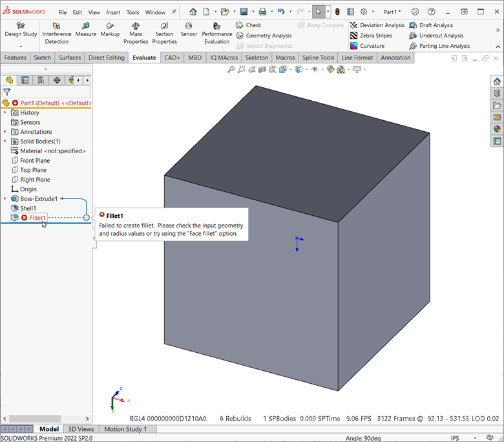
Task: Open the Help question mark
Action: click(x=432, y=12)
